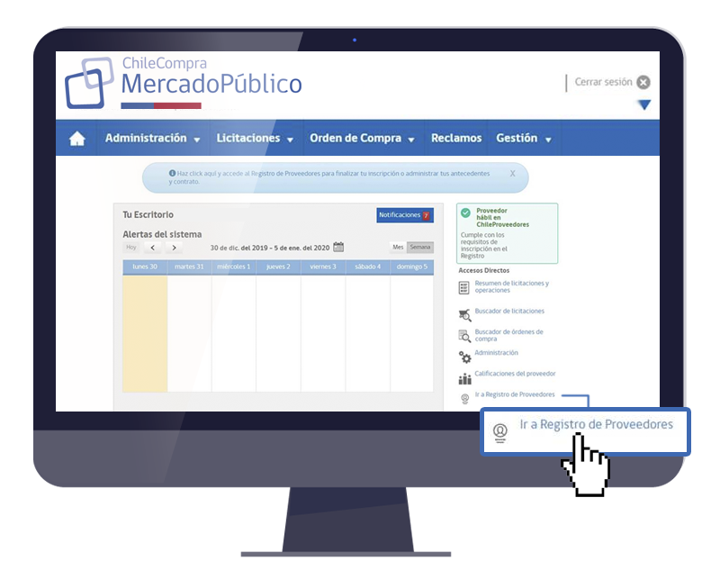The image size is (720, 588).
Task: Click the green Proveedor hábil check icon
Action: [465, 213]
